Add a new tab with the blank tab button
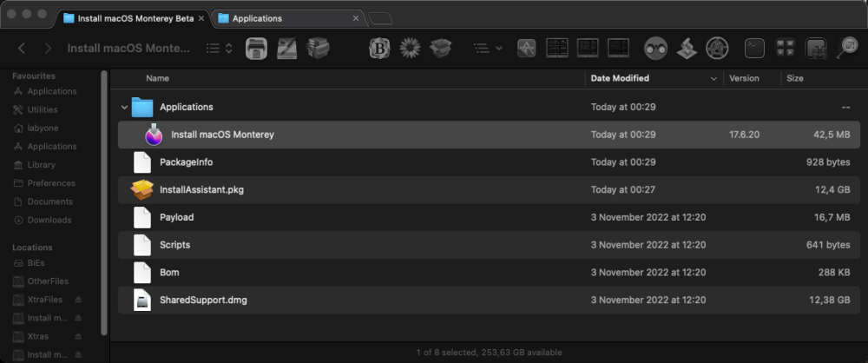 pos(380,19)
